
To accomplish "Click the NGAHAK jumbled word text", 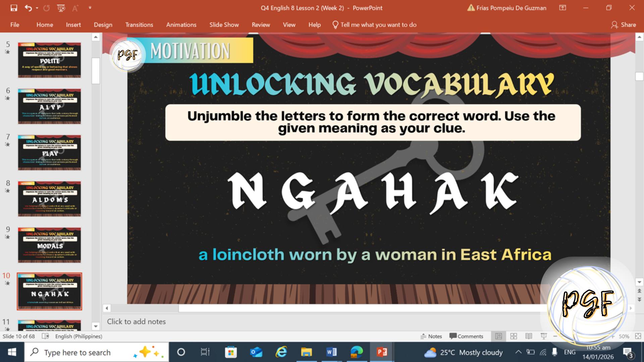I will pyautogui.click(x=373, y=193).
